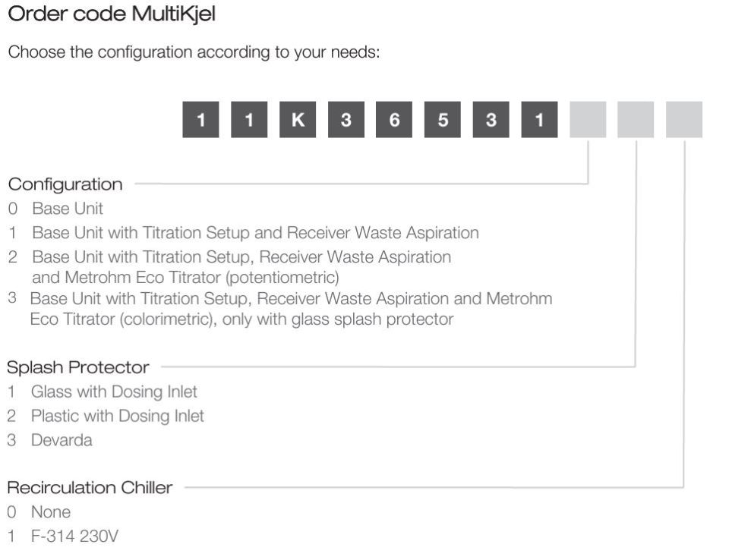Pick the Metrohm Eco Titrator (potentiometric) option
729x560 pixels.
[229, 267]
